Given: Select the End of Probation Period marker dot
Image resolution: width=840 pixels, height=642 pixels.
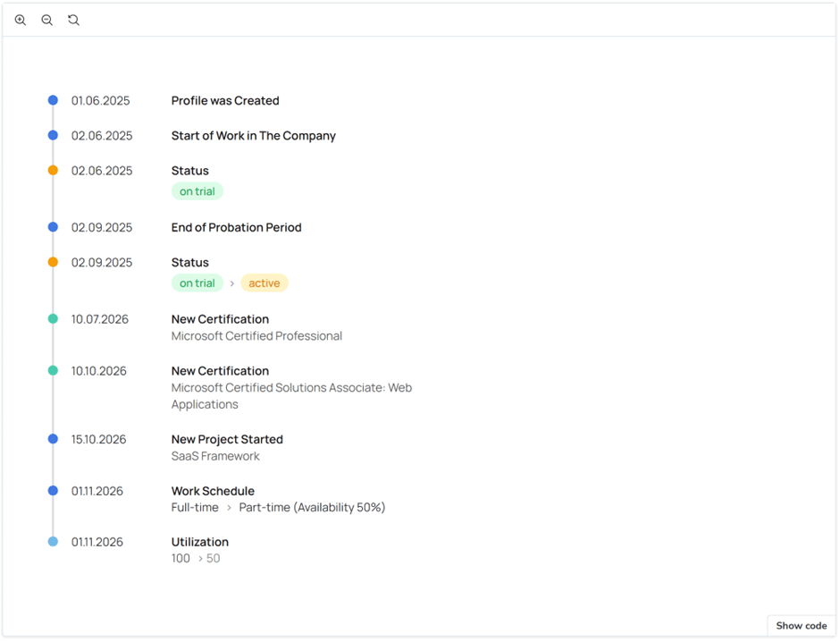Looking at the screenshot, I should coord(53,227).
